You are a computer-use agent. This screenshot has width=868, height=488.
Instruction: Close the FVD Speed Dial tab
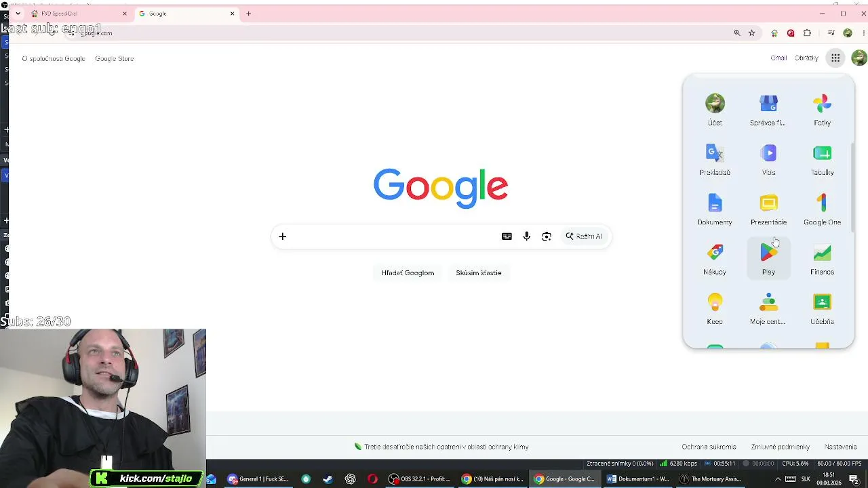125,14
